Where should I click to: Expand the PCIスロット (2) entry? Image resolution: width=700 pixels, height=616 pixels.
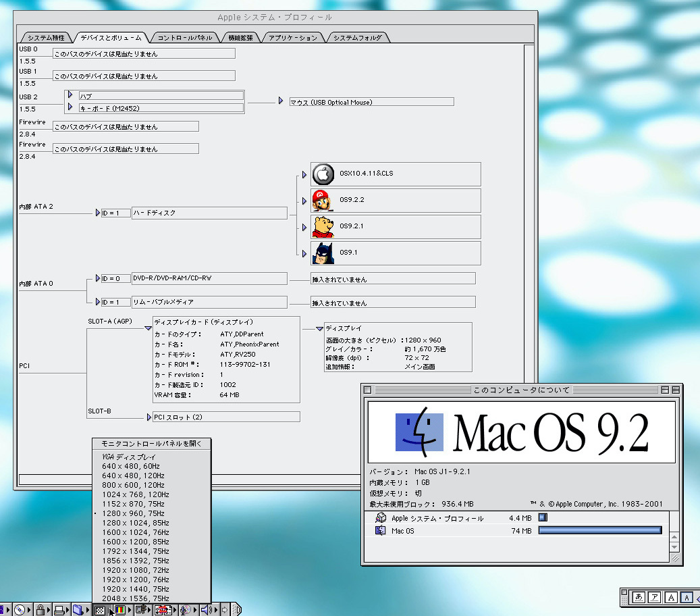click(149, 417)
